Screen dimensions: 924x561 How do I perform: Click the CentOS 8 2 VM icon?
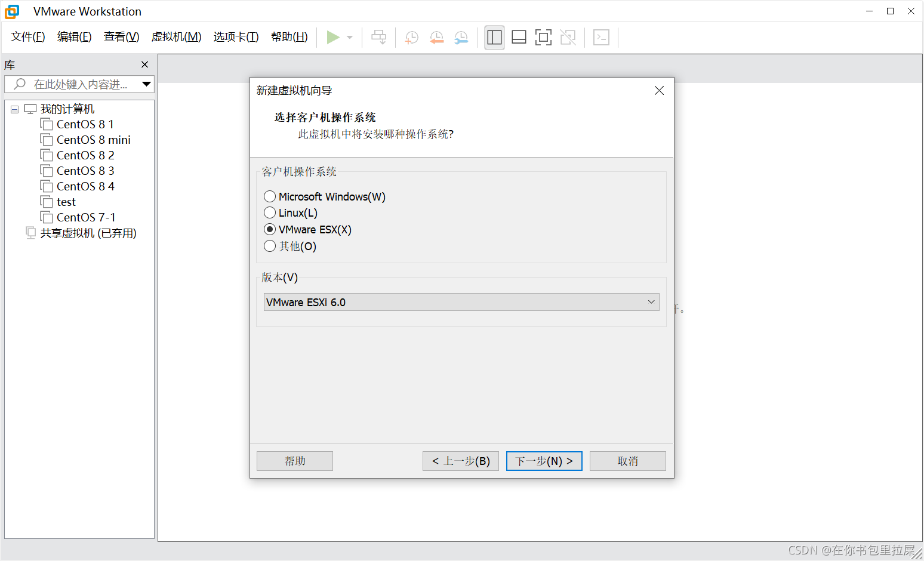pos(47,155)
